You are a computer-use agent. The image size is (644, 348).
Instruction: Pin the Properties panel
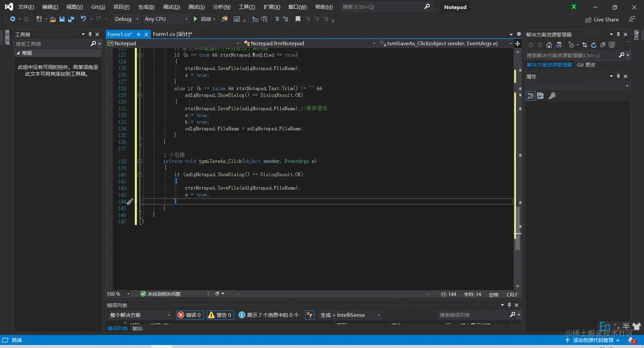618,76
